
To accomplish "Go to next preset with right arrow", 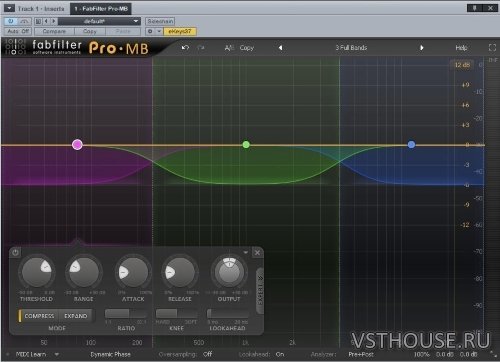I will tap(422, 48).
